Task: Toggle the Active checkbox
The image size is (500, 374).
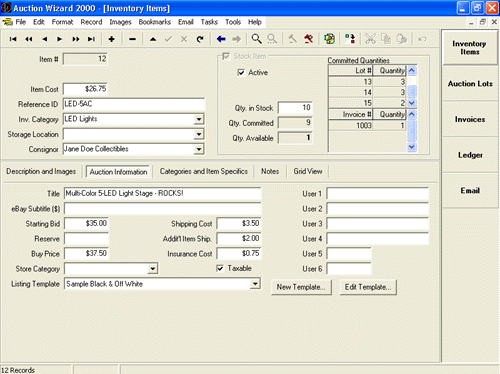Action: pyautogui.click(x=241, y=72)
